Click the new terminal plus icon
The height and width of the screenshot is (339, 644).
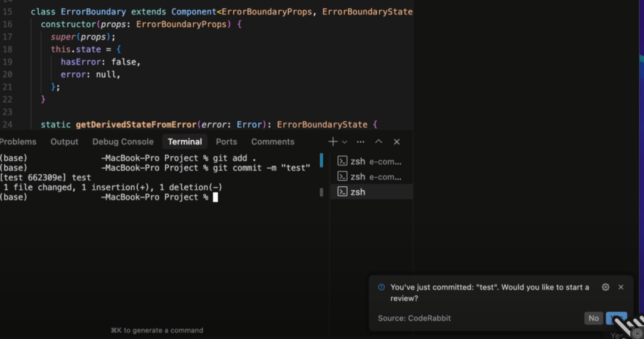[x=333, y=141]
